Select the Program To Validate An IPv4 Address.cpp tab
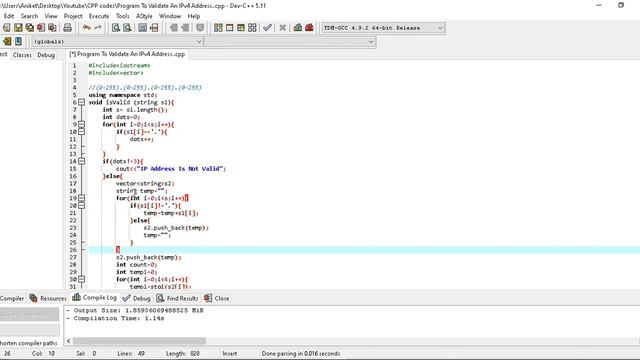Image resolution: width=640 pixels, height=360 pixels. coord(127,54)
